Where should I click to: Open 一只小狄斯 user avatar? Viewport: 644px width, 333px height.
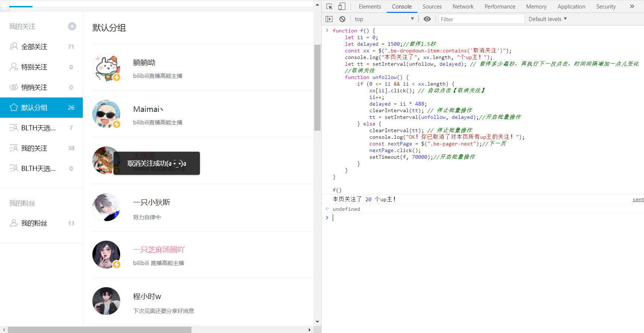(x=106, y=207)
